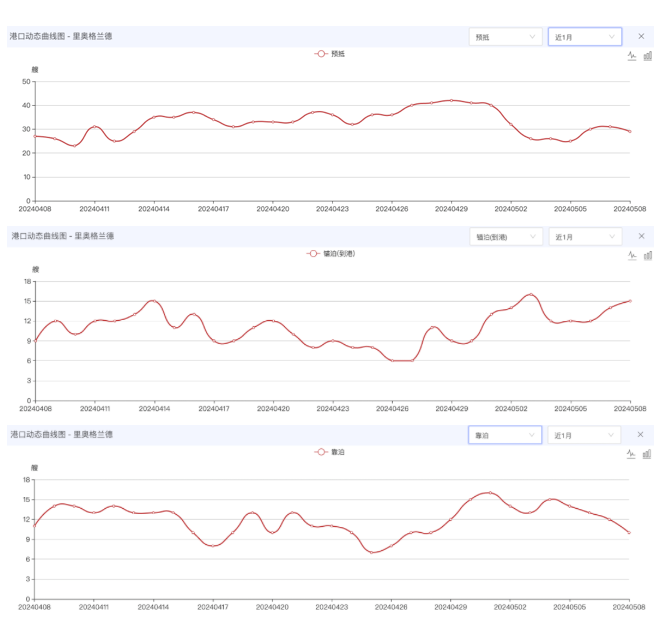Open the 靠泊 metric dropdown
Screen dimensions: 656x635
505,435
